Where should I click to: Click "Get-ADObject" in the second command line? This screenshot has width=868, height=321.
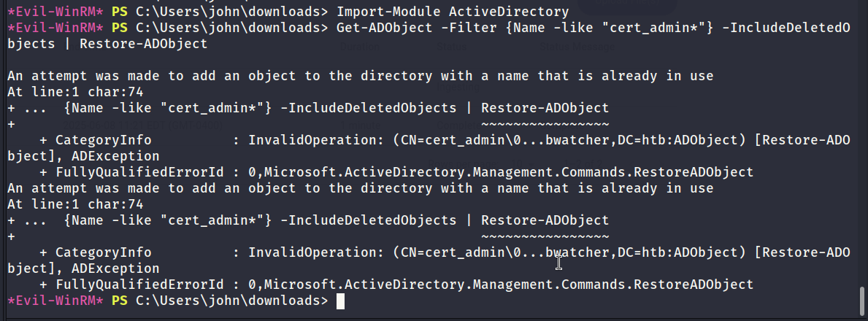384,28
